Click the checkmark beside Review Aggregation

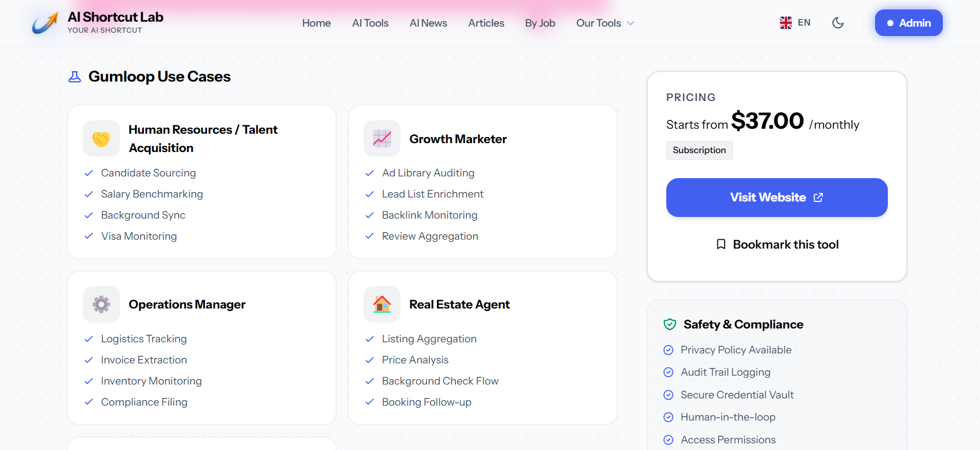pyautogui.click(x=370, y=236)
